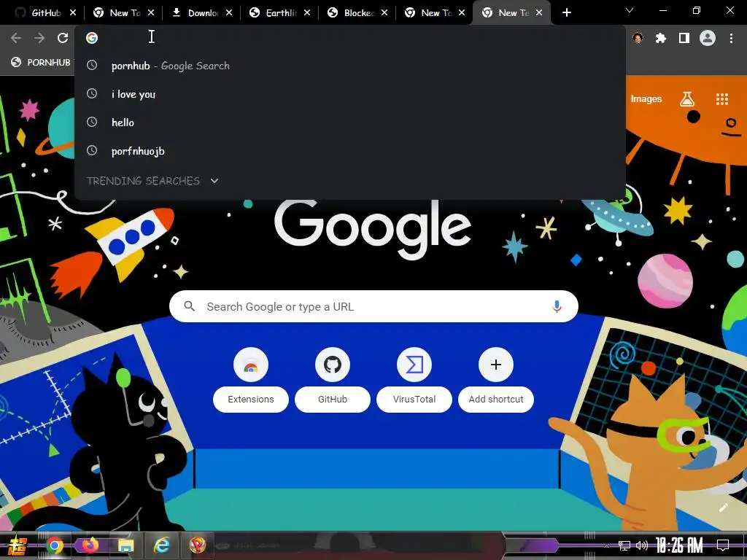This screenshot has height=560, width=747.
Task: Click the Google logo on the page
Action: (x=373, y=228)
